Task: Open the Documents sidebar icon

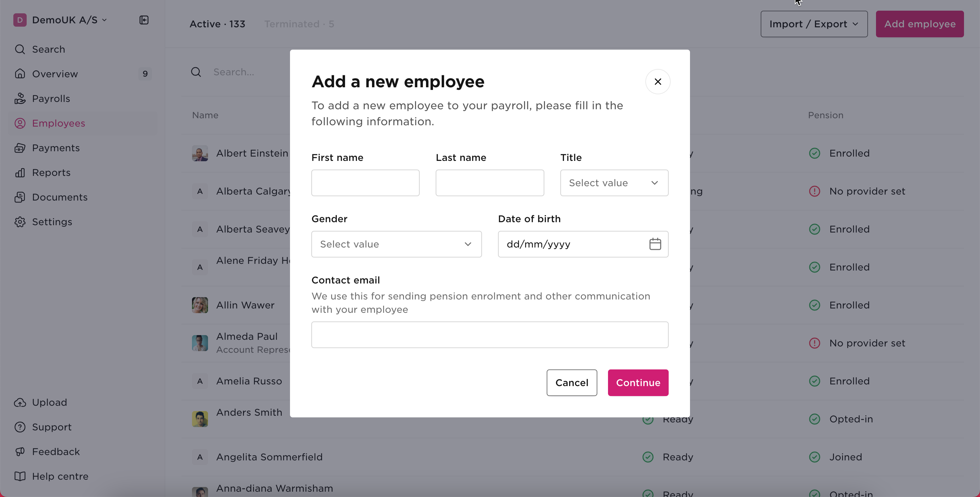Action: [x=20, y=197]
